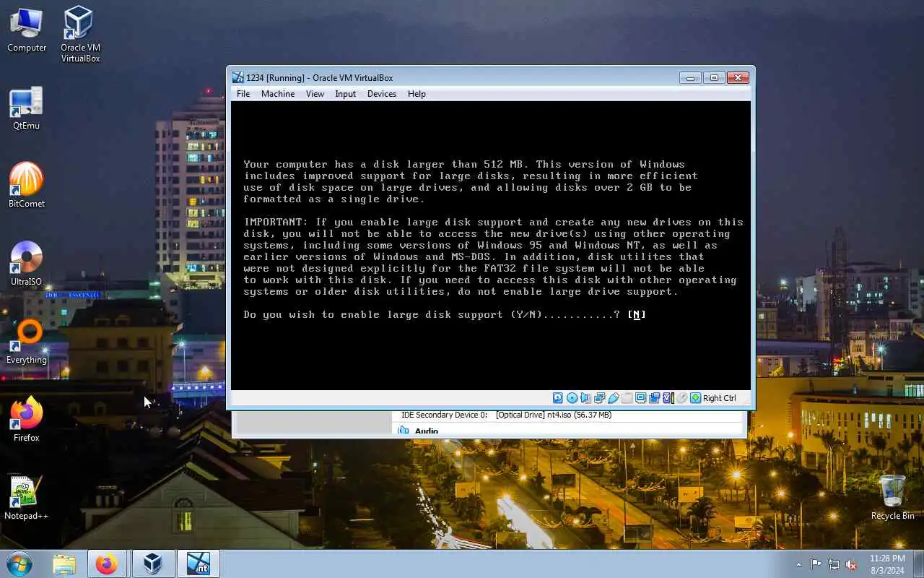The width and height of the screenshot is (924, 578).
Task: Switch to Firefox in the taskbar
Action: pos(107,564)
